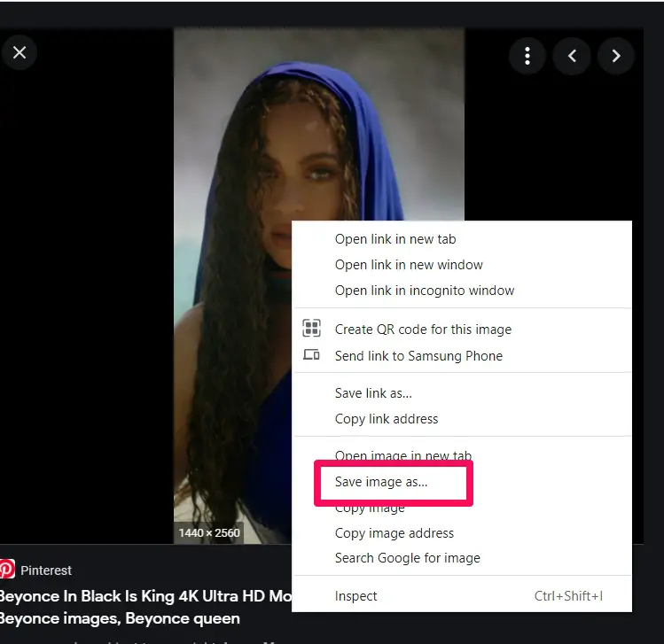Select Open link in new tab

(x=462, y=239)
